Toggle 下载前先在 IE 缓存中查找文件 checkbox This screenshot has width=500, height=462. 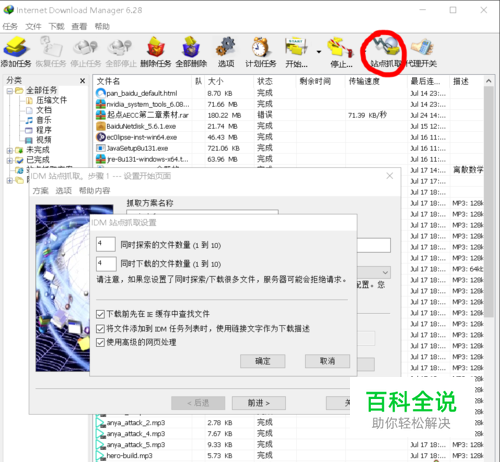coord(100,314)
